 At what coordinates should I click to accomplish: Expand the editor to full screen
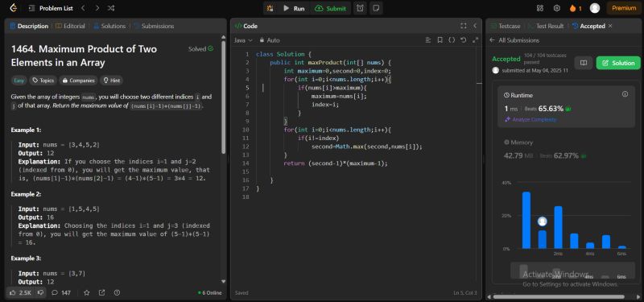[x=475, y=39]
